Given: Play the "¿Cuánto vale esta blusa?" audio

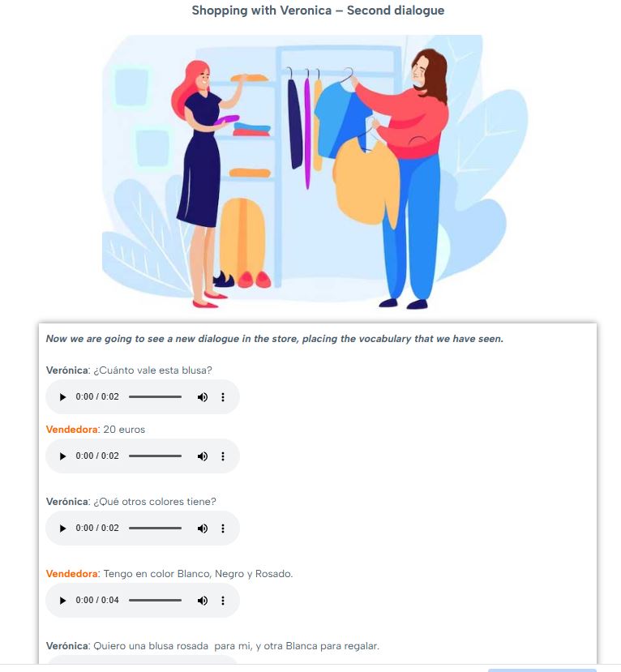Looking at the screenshot, I should [x=62, y=397].
